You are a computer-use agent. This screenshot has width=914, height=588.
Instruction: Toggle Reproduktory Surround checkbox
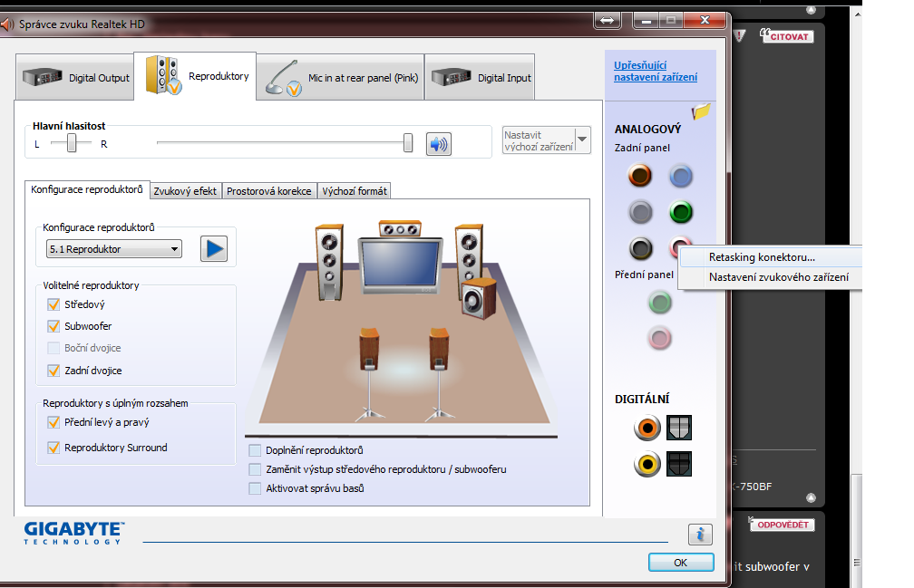53,447
